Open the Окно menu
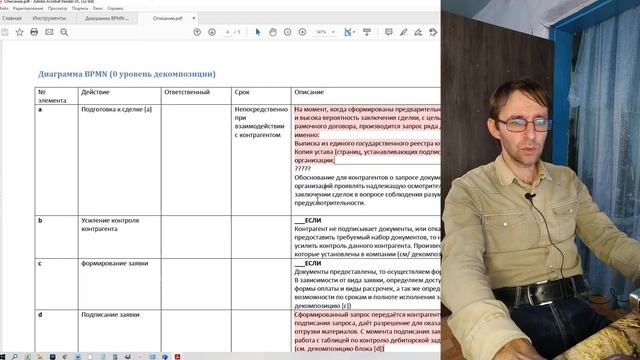Viewport: 640px width, 360px height. [x=98, y=8]
